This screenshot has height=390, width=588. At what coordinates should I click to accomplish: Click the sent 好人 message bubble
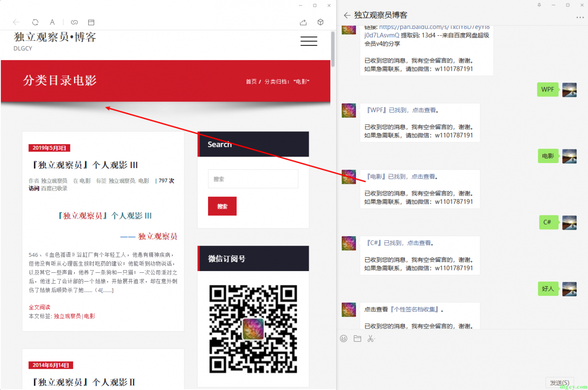548,289
